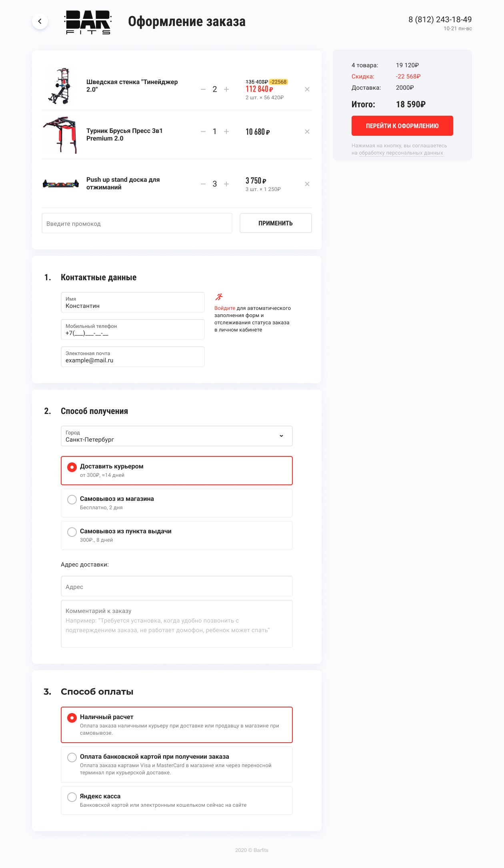Select Яндекс касса payment method
This screenshot has height=868, width=504.
[x=72, y=797]
